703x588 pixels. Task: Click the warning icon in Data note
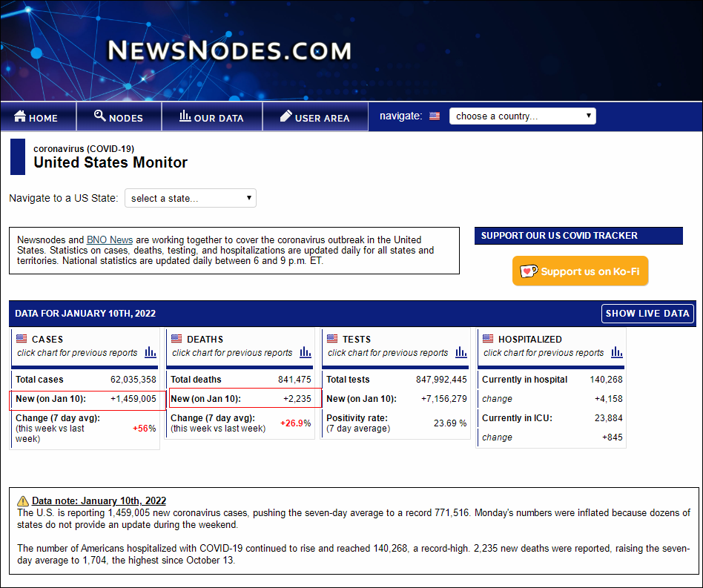tap(23, 501)
